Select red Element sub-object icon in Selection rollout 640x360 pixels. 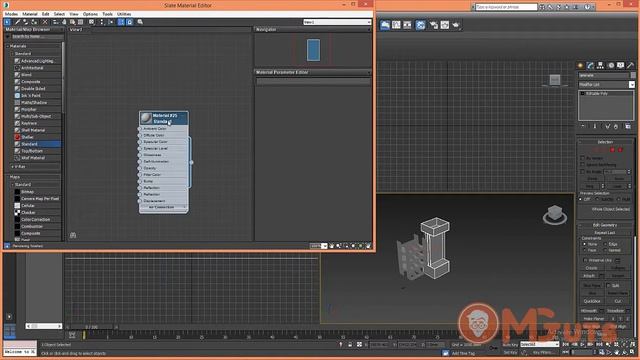pos(620,150)
